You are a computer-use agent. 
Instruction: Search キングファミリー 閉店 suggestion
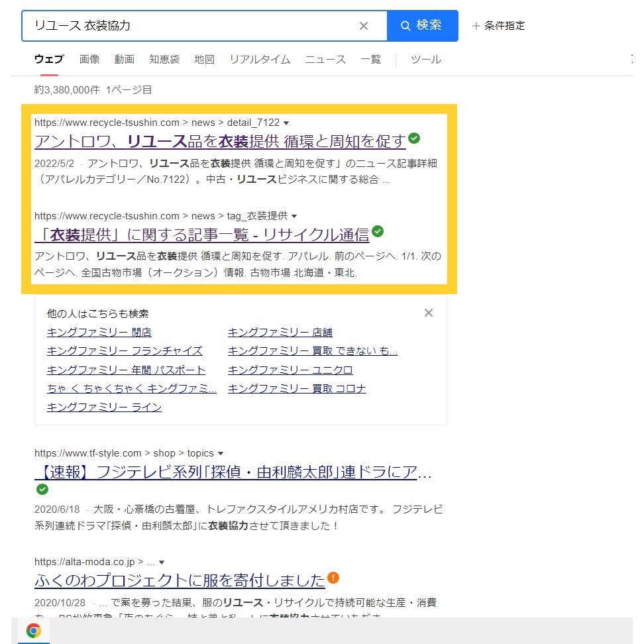pos(99,332)
